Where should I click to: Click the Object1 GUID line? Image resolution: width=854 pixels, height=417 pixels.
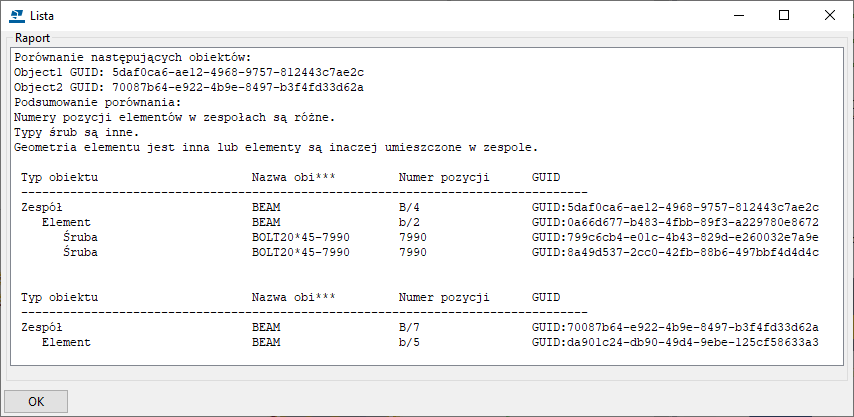189,72
